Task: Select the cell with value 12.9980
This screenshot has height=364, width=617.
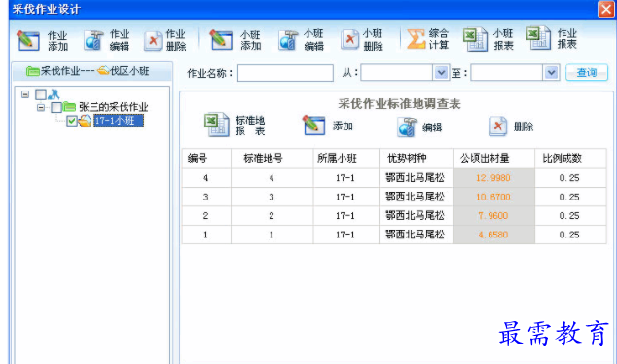Action: (x=493, y=178)
